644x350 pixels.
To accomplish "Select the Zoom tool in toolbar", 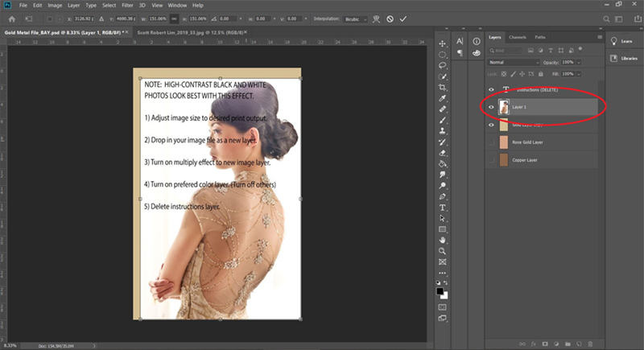I will (442, 251).
